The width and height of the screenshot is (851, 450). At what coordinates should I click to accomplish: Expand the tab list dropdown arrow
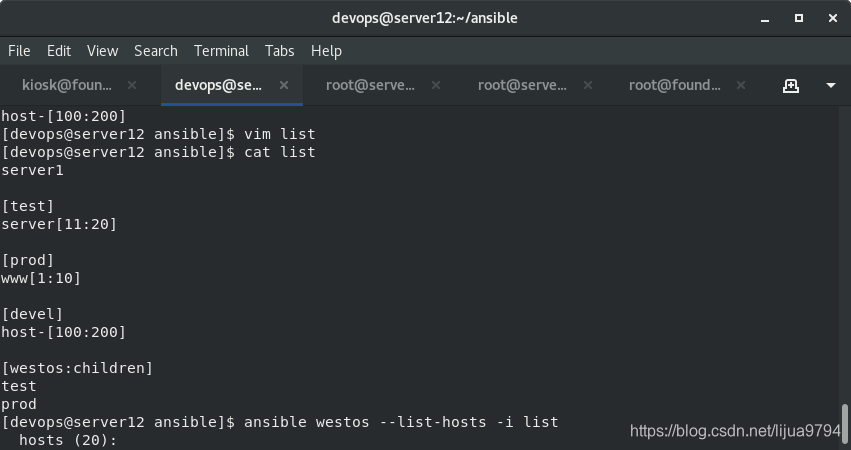coord(830,85)
